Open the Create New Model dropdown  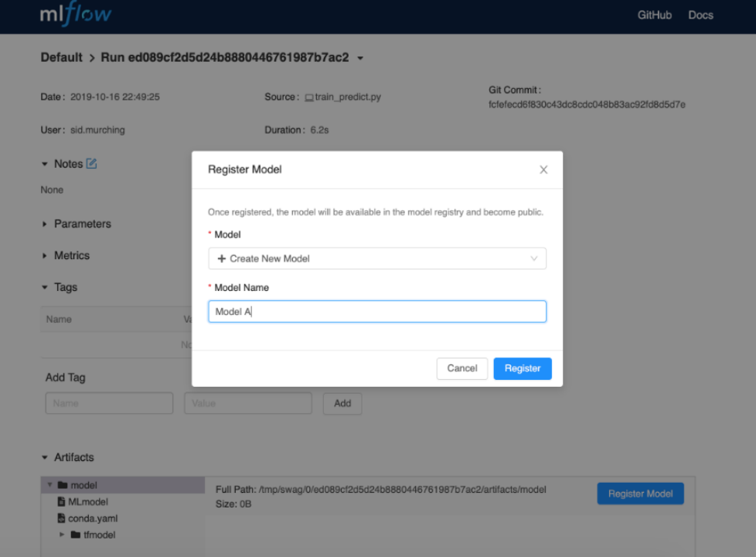tap(377, 258)
